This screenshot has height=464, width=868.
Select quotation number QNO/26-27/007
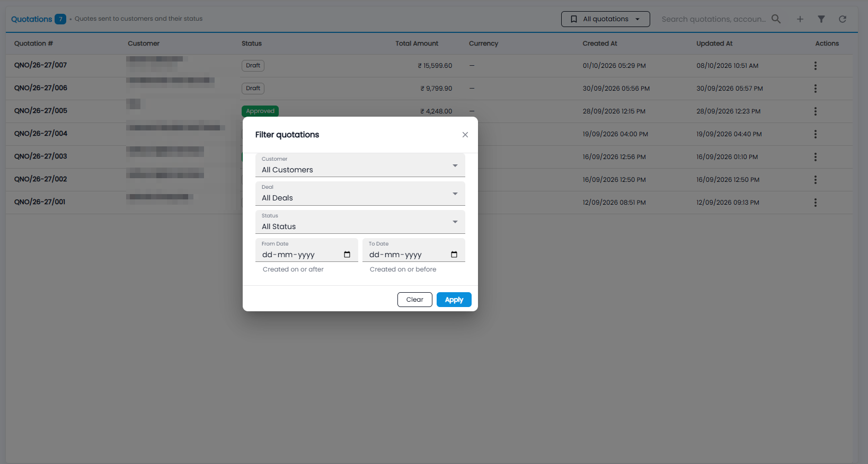tap(41, 65)
